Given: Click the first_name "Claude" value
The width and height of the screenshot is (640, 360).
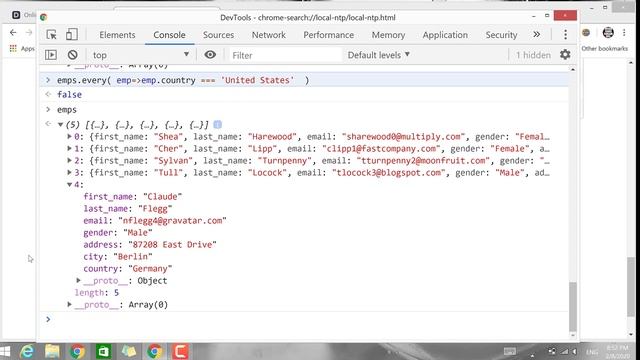Looking at the screenshot, I should pyautogui.click(x=162, y=197).
